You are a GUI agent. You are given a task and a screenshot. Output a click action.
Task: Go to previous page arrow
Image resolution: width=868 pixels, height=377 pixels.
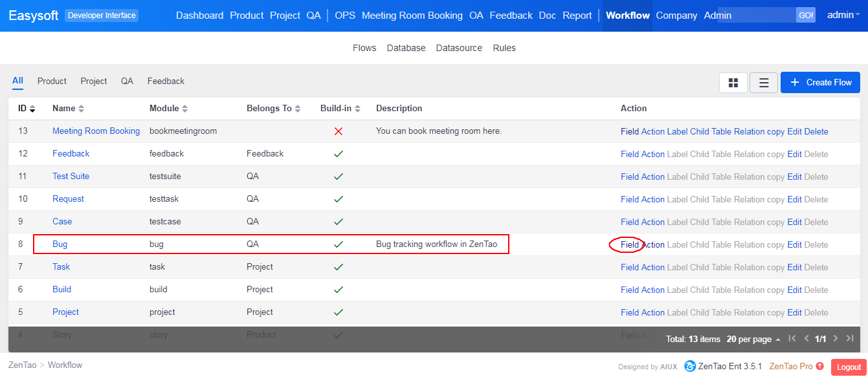(807, 339)
